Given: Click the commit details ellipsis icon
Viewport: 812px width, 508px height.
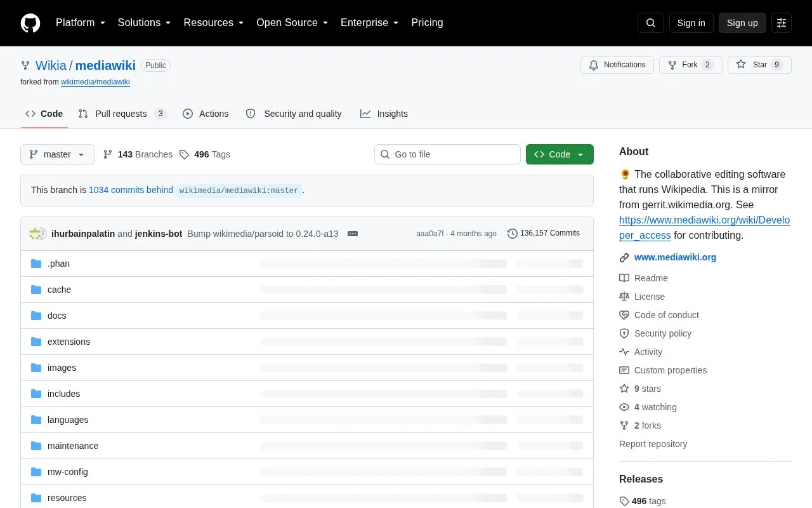Looking at the screenshot, I should tap(353, 234).
